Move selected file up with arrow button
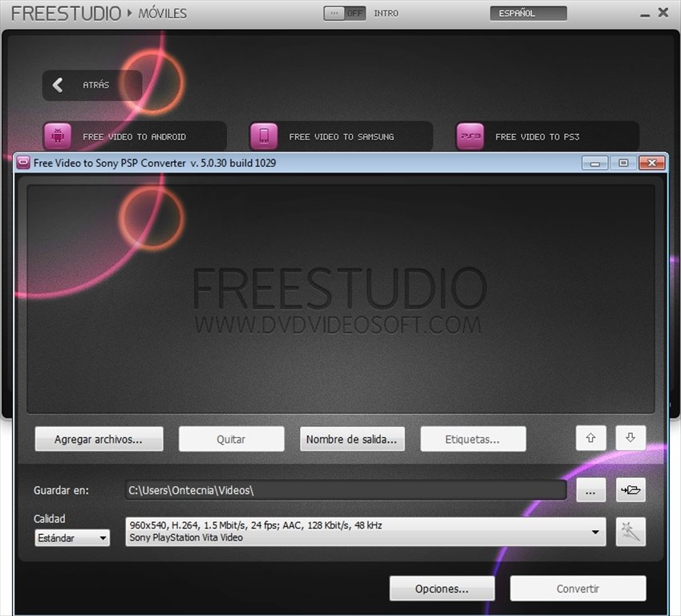The height and width of the screenshot is (616, 681). click(x=590, y=438)
